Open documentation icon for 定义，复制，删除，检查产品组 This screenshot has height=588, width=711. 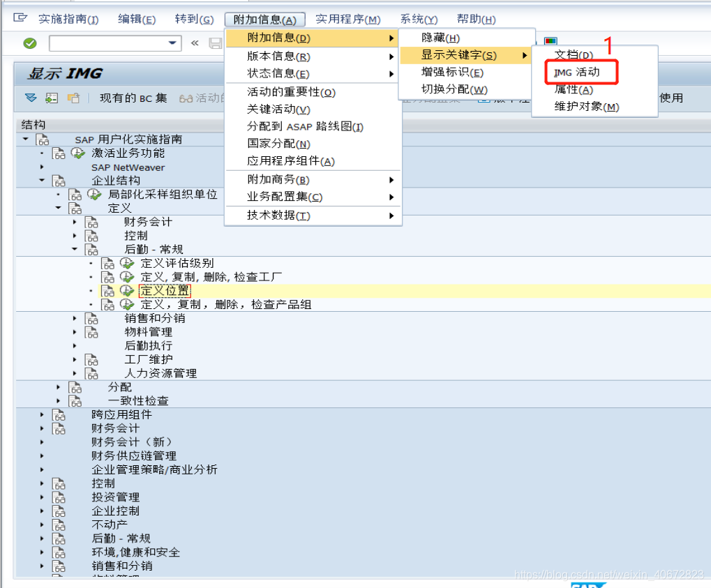(x=108, y=305)
